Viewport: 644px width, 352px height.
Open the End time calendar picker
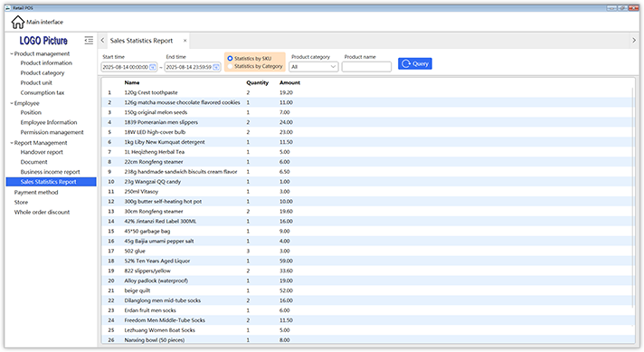pyautogui.click(x=216, y=67)
